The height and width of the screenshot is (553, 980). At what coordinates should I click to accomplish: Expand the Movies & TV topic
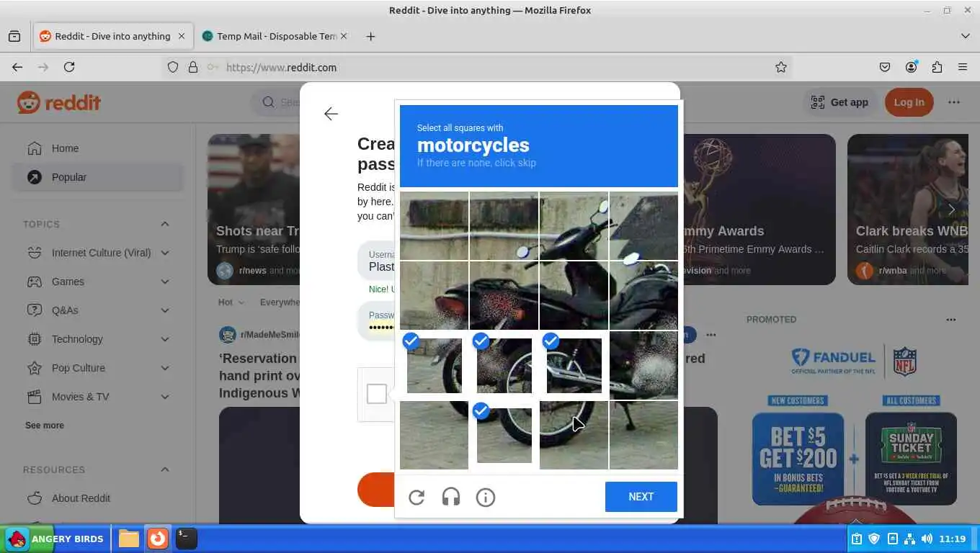[165, 397]
